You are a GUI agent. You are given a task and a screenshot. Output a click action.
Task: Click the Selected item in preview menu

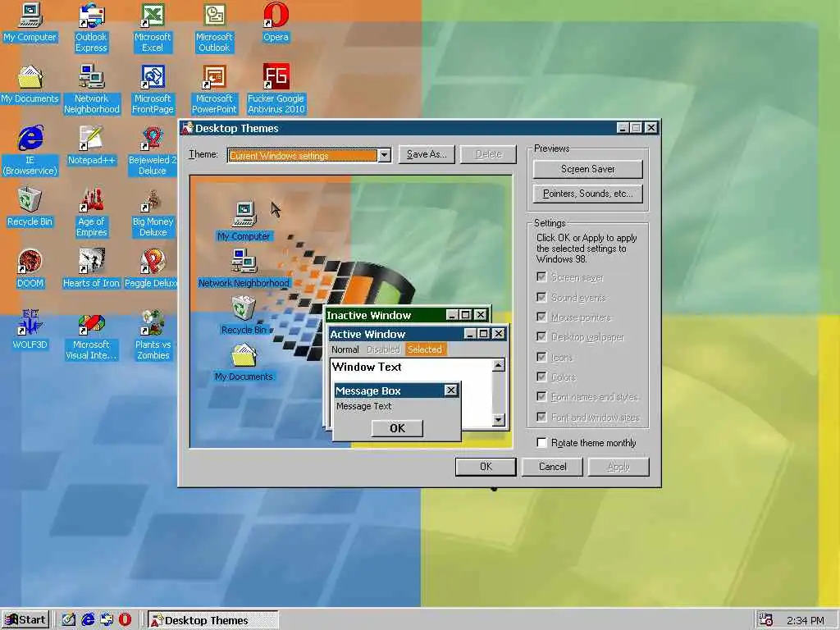425,349
